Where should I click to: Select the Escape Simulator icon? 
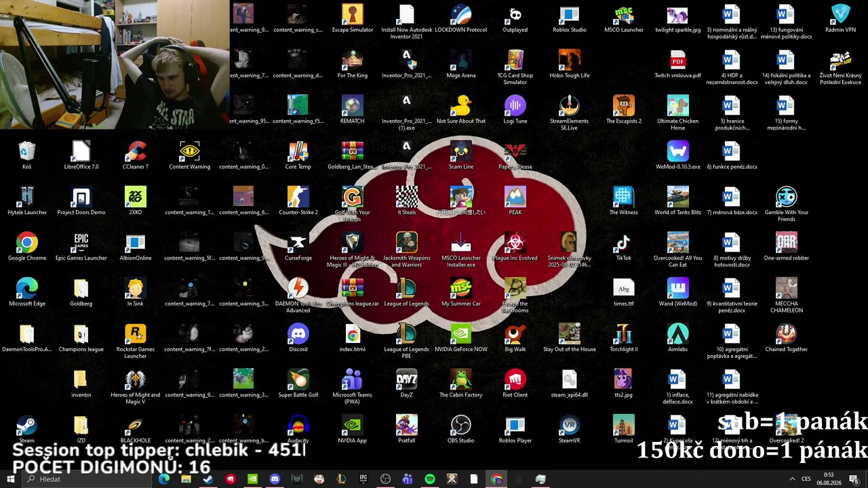coord(352,14)
